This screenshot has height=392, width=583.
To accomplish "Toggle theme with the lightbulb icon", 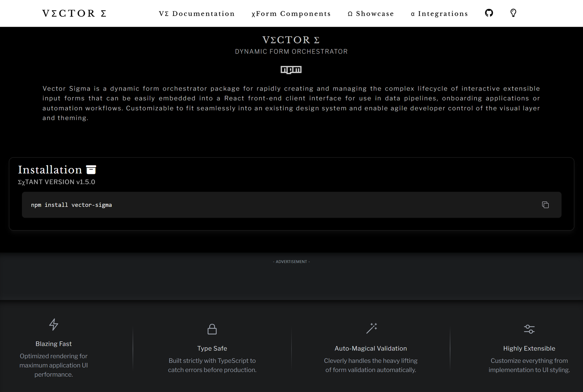I will coord(513,13).
